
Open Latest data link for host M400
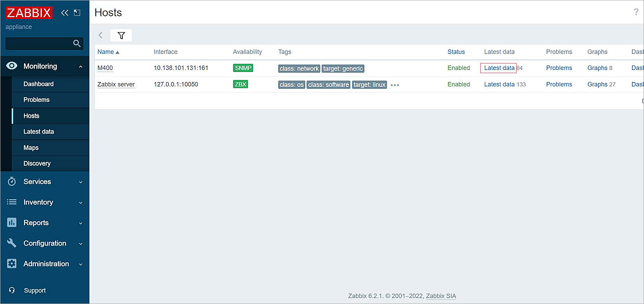click(498, 68)
